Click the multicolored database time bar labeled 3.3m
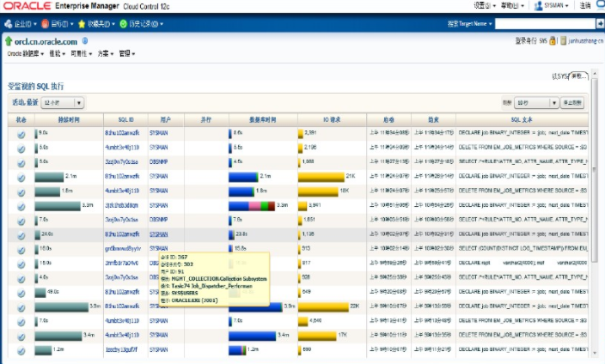The image size is (605, 364). [x=252, y=205]
